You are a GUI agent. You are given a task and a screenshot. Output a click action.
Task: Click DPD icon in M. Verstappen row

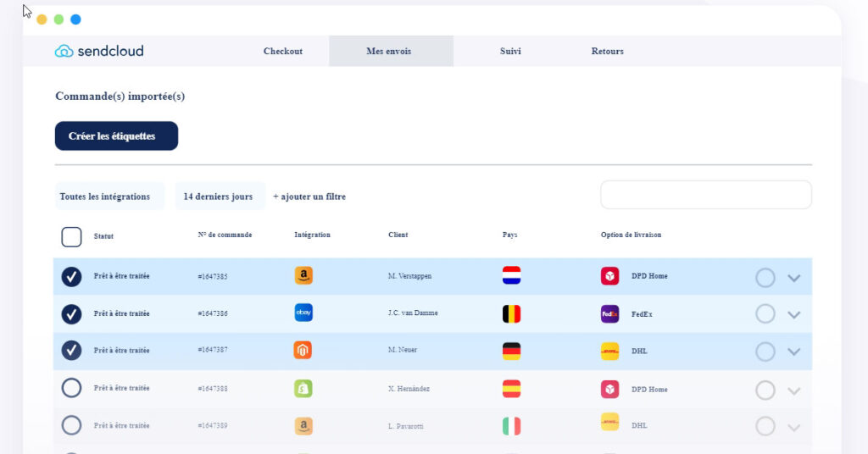[x=610, y=276]
